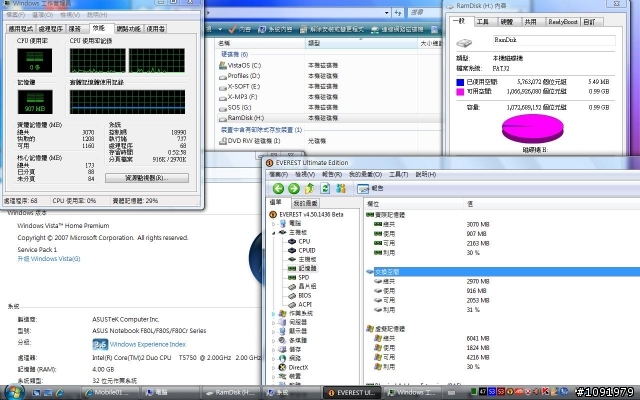Switch to Task Manager 使用者 tab
Screen dimensions: 640x400
click(x=156, y=29)
